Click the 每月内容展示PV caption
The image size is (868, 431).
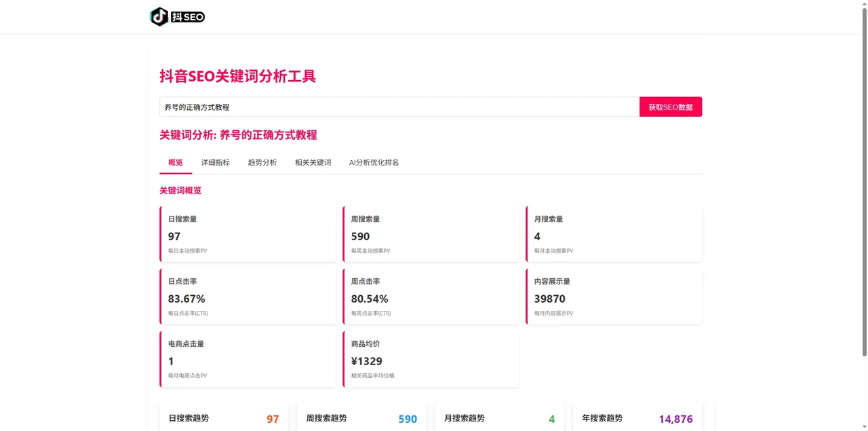pos(554,314)
